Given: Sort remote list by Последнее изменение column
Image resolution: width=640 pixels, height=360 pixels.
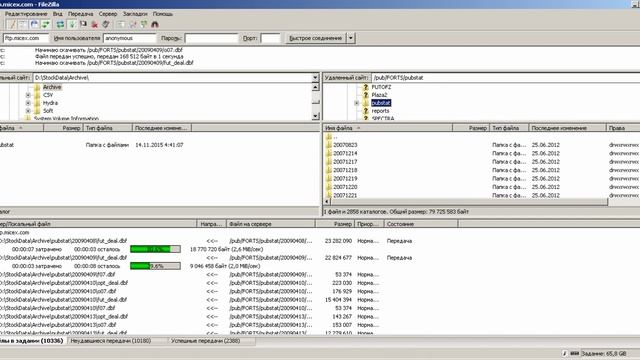Looking at the screenshot, I should pos(567,128).
